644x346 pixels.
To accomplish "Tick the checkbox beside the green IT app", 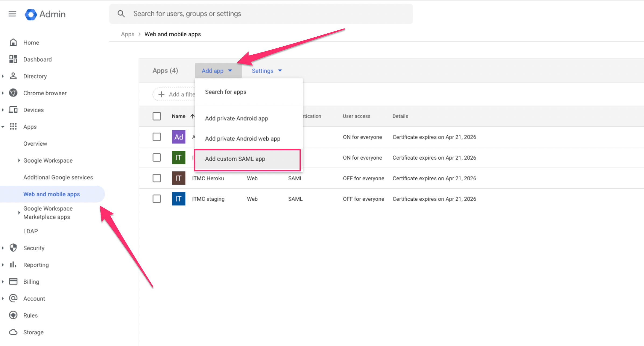I will click(157, 157).
